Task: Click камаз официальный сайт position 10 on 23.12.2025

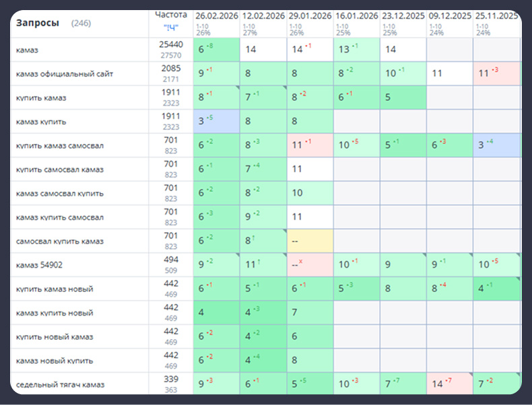Action: pos(403,73)
